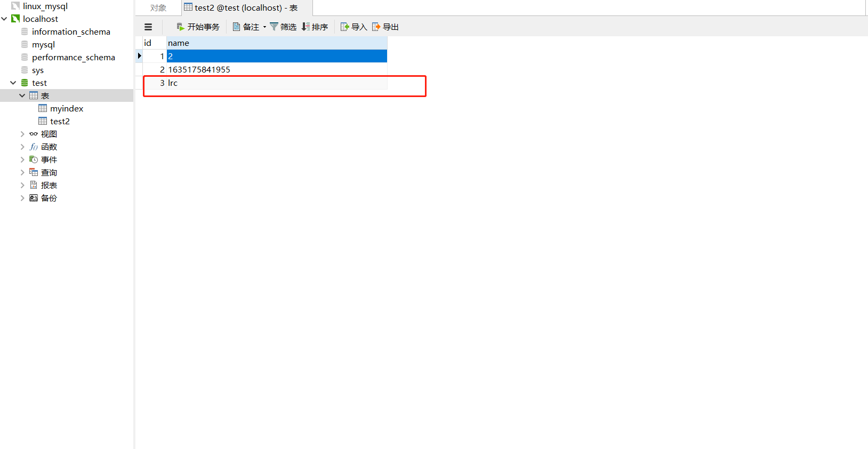Expand the 函数 functions node
The height and width of the screenshot is (449, 868).
pos(22,147)
